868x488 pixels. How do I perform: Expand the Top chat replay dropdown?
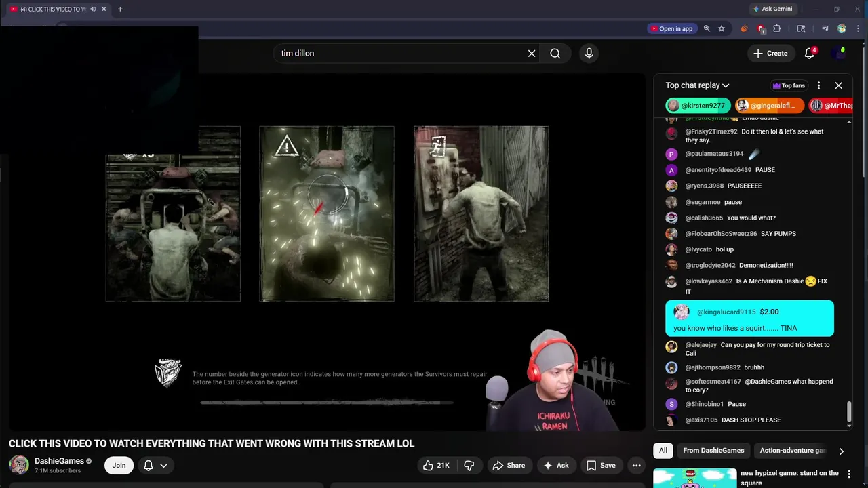click(697, 85)
